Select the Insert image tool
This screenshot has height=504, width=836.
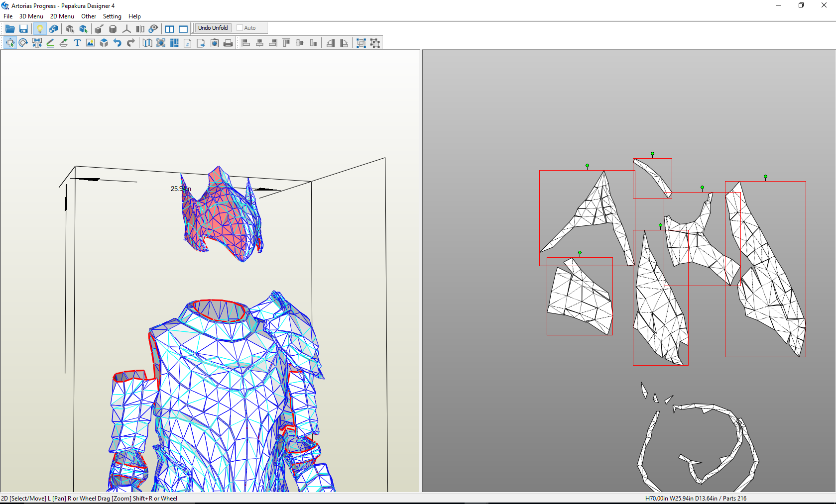click(90, 43)
